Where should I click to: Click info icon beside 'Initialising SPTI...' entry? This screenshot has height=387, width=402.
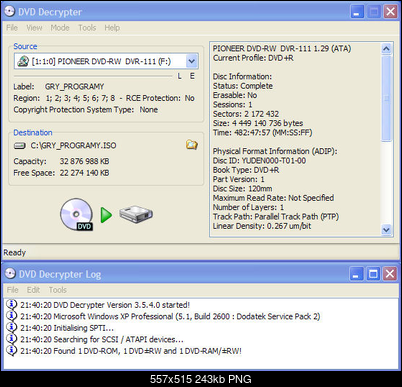coord(11,327)
